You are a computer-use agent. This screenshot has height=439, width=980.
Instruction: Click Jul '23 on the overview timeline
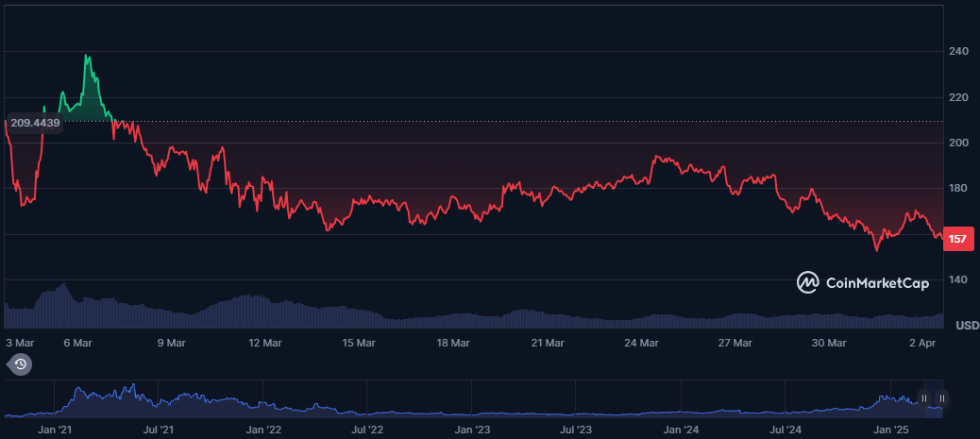point(576,430)
